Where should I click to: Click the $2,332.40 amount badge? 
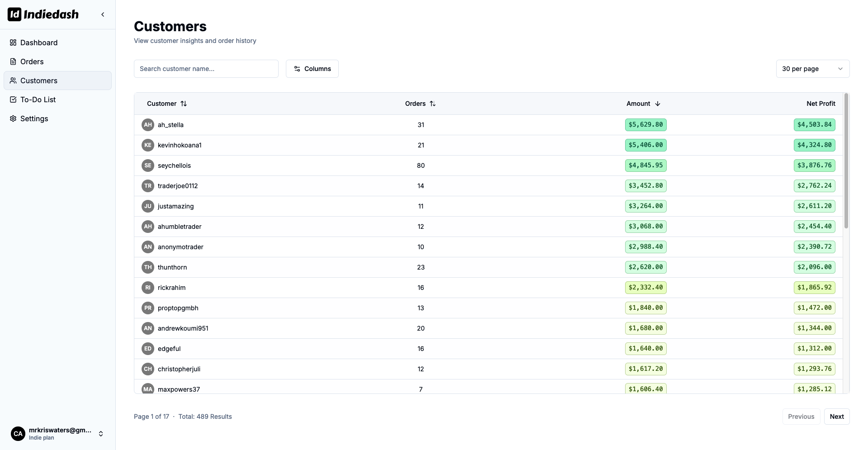tap(645, 288)
